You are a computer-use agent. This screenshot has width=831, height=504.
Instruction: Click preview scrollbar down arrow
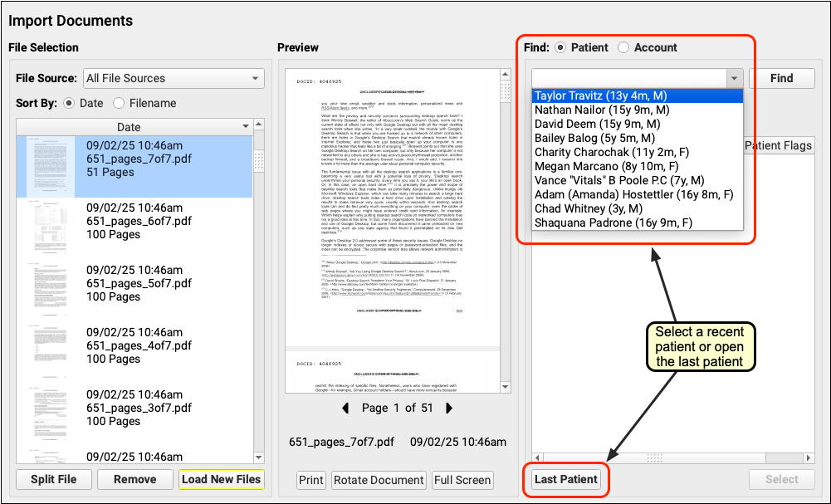pyautogui.click(x=505, y=387)
